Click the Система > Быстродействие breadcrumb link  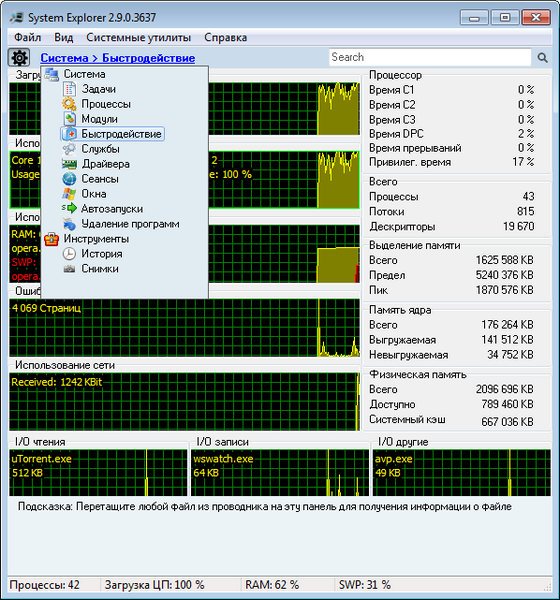[x=118, y=58]
